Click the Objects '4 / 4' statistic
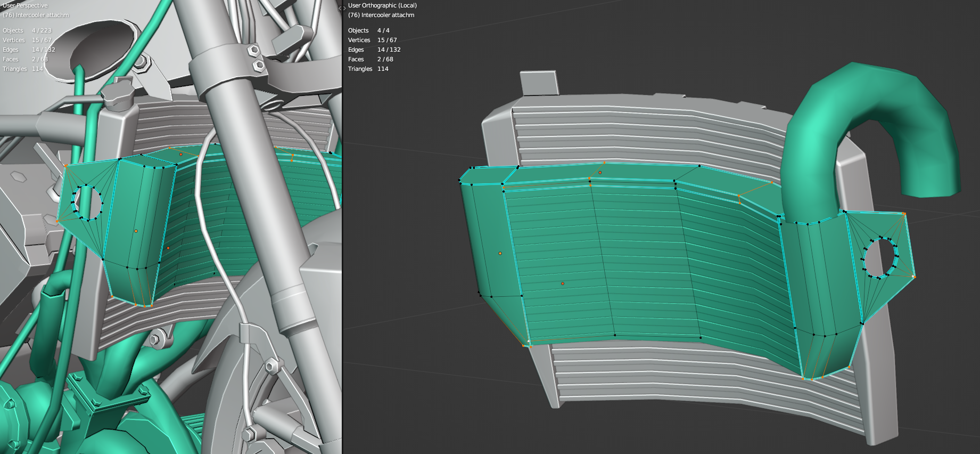Viewport: 980px width, 454px height. pyautogui.click(x=383, y=30)
